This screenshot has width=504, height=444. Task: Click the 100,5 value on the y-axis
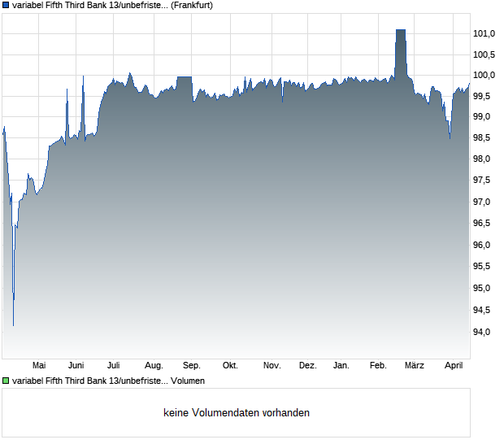(484, 54)
